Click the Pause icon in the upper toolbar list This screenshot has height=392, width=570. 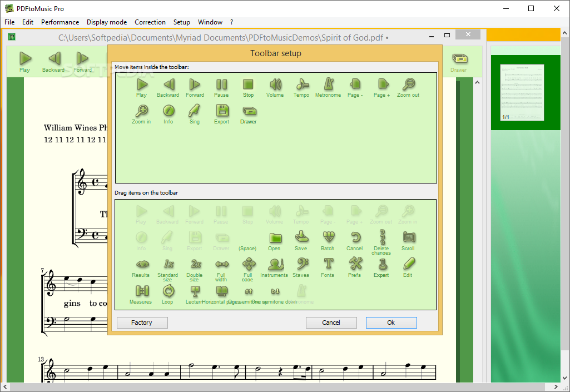(x=221, y=85)
